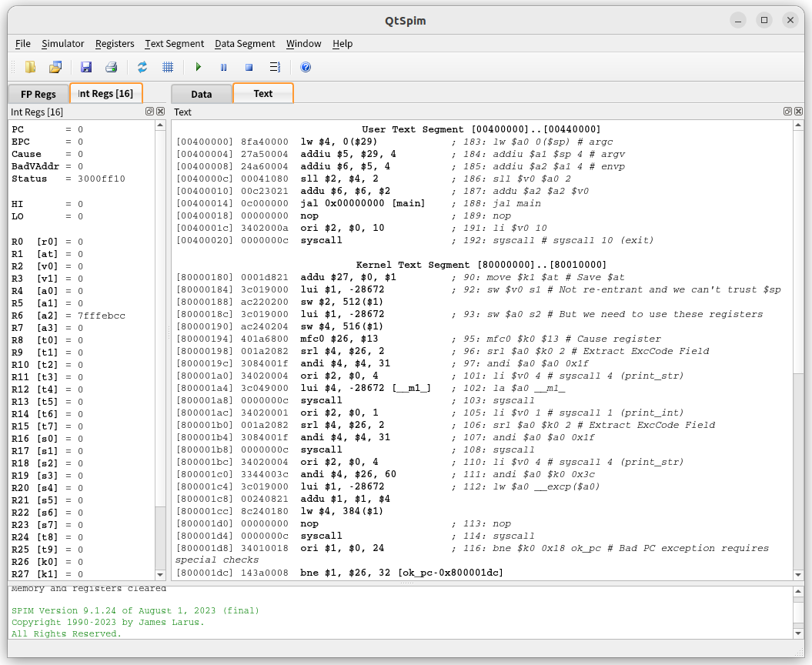
Task: Click the PC register row
Action: [x=47, y=129]
